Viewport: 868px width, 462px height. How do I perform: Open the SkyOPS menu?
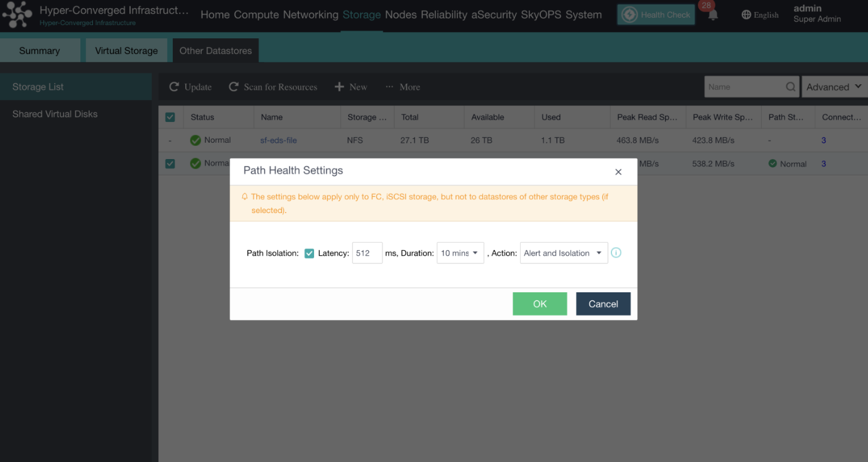click(x=541, y=14)
